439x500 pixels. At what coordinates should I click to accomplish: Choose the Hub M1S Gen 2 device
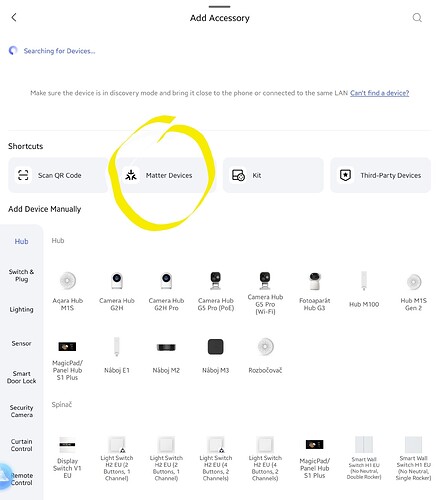coord(413,291)
